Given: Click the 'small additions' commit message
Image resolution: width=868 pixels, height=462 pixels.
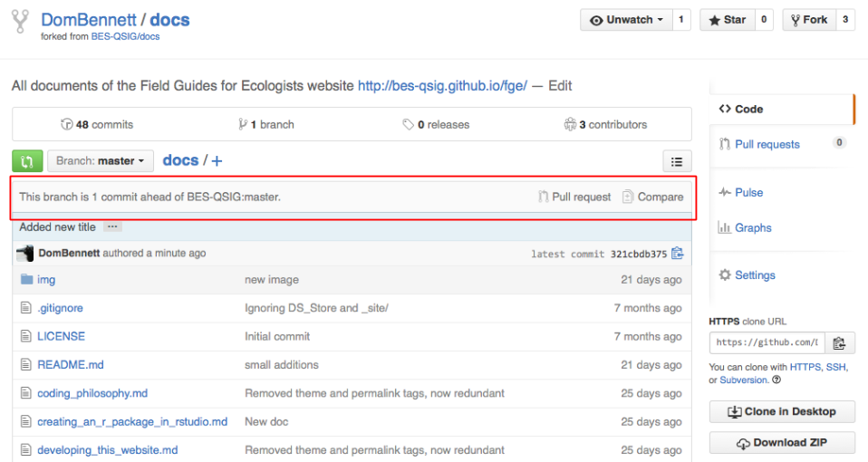Looking at the screenshot, I should [x=282, y=365].
